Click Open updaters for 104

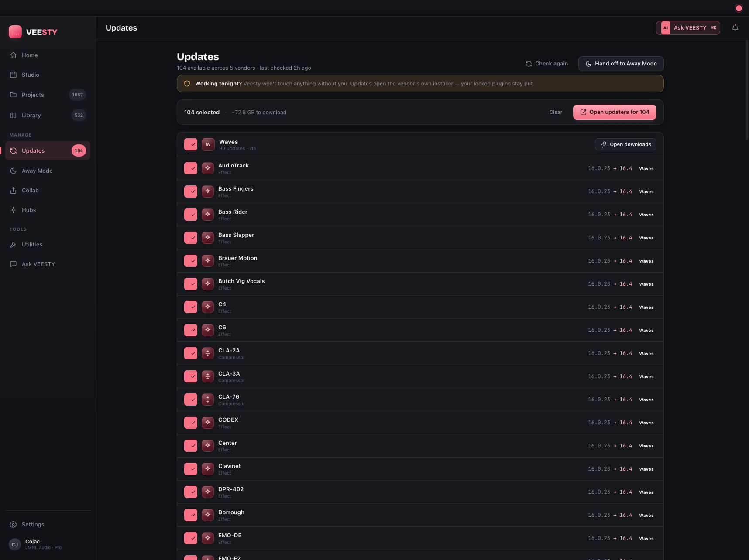[615, 112]
